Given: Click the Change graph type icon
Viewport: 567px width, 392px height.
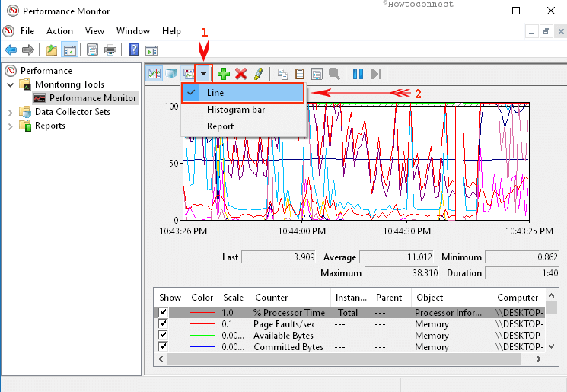Looking at the screenshot, I should click(189, 74).
